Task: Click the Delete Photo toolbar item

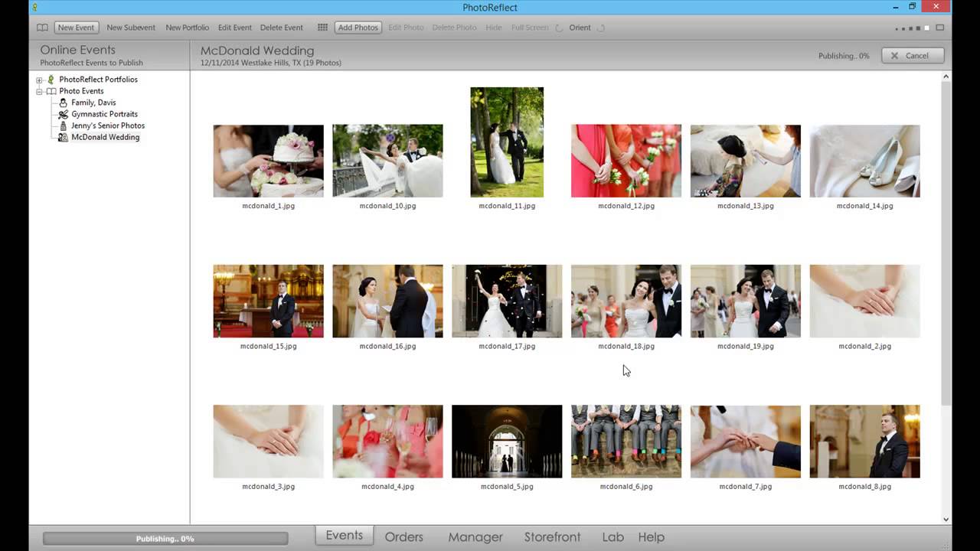Action: coord(454,28)
